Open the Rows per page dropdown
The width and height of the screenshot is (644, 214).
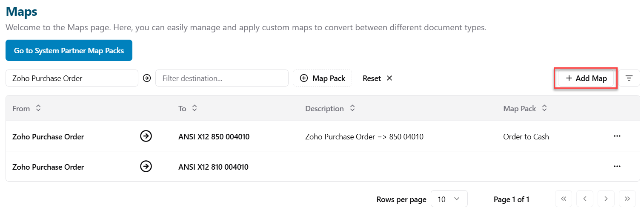[x=449, y=199]
